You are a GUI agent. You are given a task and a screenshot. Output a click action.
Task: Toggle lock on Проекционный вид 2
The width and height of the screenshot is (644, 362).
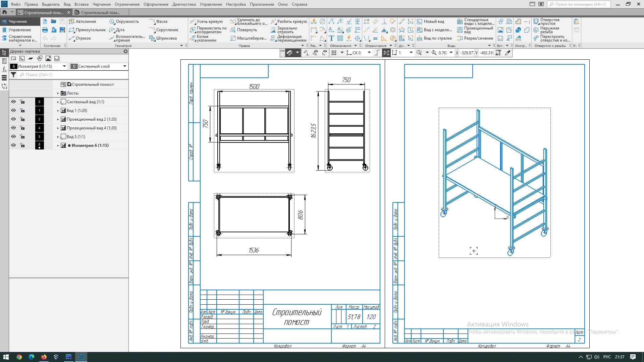click(x=22, y=119)
